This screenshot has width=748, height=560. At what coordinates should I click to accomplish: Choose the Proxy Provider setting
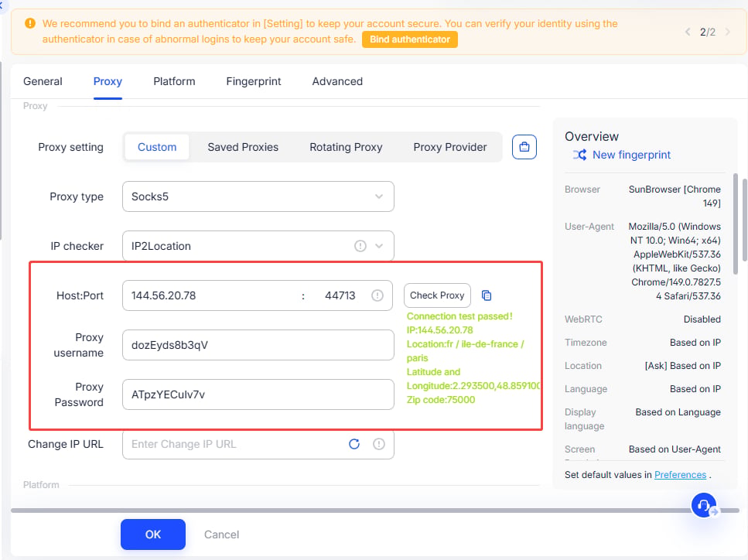(x=450, y=147)
